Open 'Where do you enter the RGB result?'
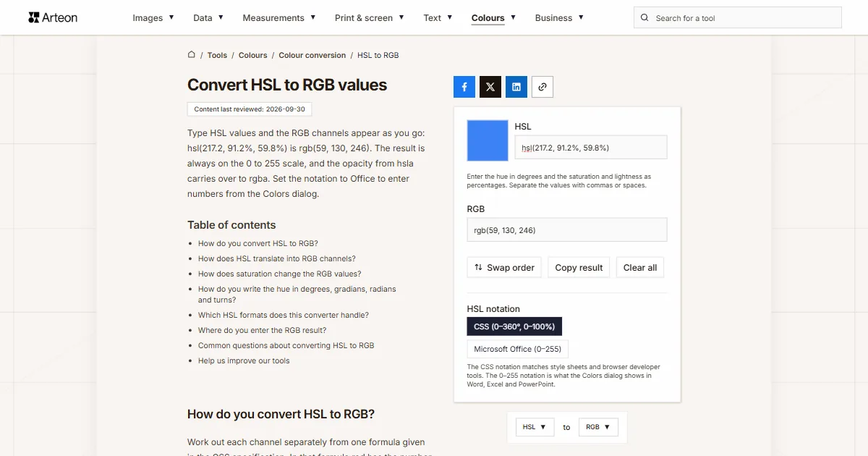Screen dimensions: 868x456 click(x=263, y=330)
